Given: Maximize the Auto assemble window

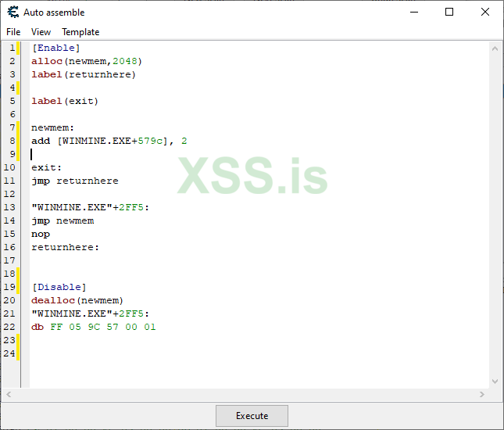Looking at the screenshot, I should click(449, 13).
